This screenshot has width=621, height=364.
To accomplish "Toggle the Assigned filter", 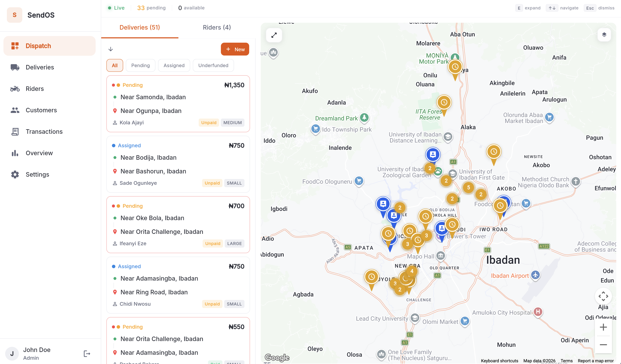I will click(x=174, y=65).
